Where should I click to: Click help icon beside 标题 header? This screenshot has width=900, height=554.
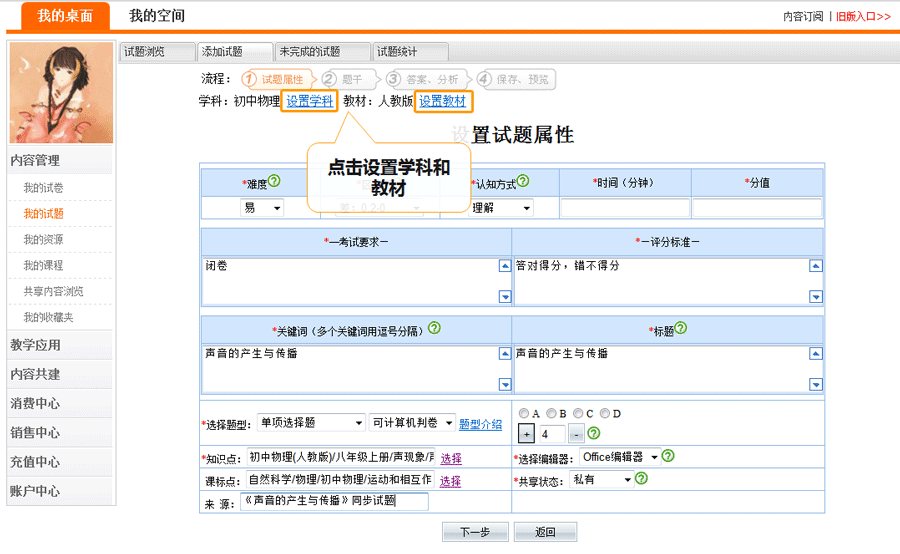681,329
